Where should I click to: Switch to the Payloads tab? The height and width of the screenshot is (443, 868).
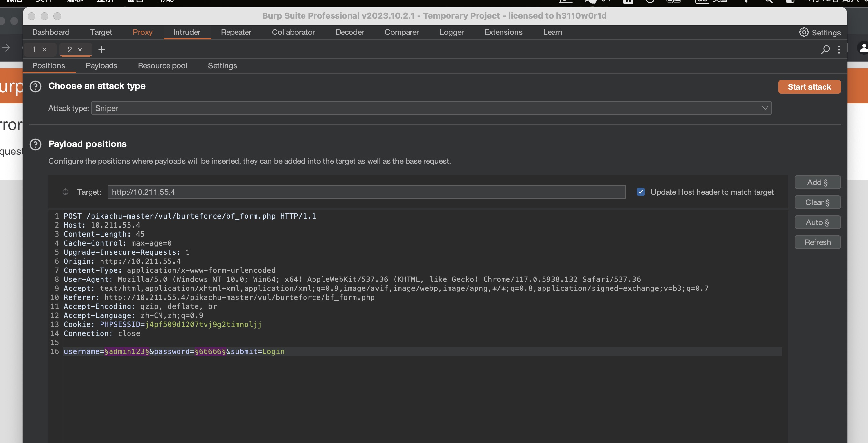coord(101,66)
